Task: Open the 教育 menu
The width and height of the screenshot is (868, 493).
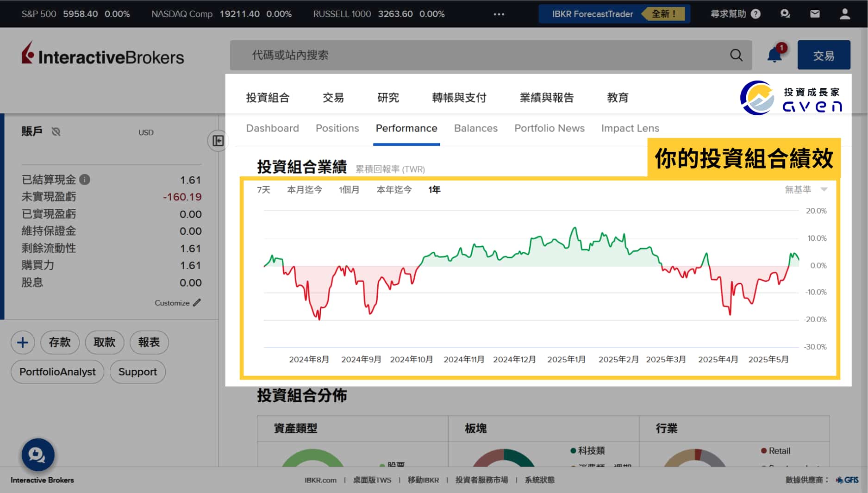Action: coord(618,98)
